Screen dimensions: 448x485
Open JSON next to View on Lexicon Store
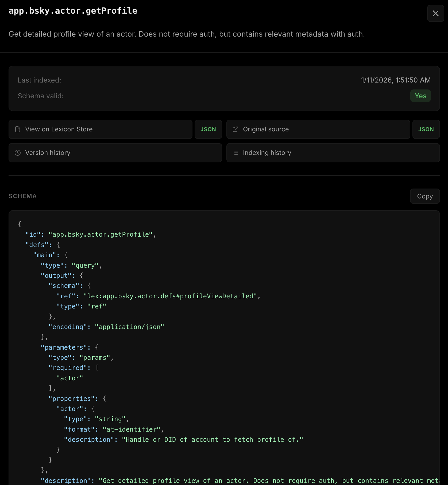click(x=208, y=129)
